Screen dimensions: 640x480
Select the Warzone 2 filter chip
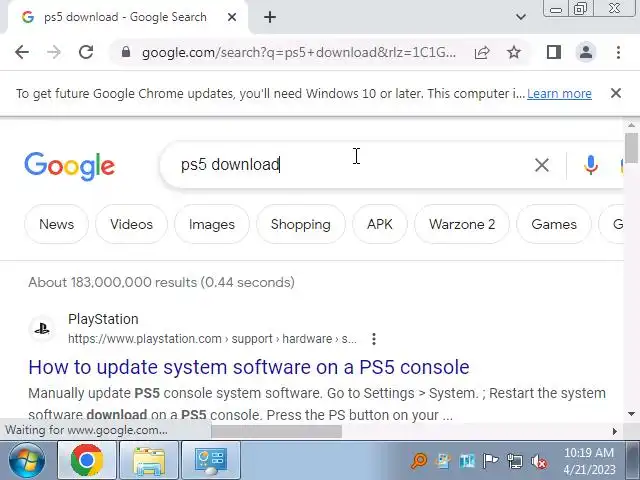point(462,224)
